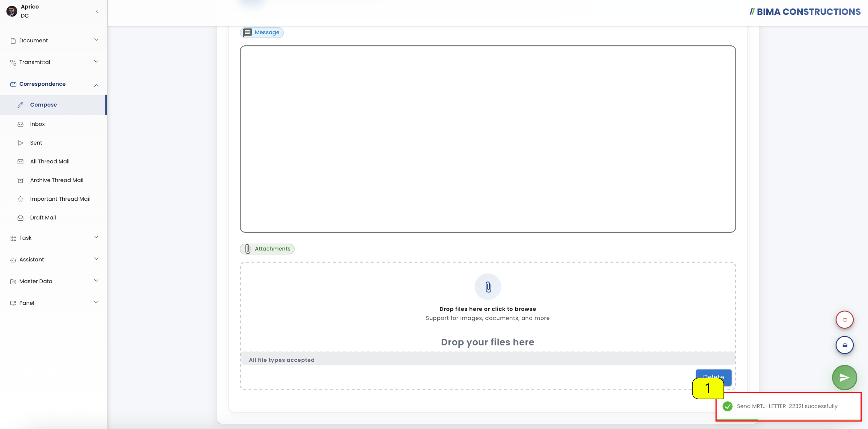
Task: Open Archive Thread Mail
Action: [x=54, y=180]
